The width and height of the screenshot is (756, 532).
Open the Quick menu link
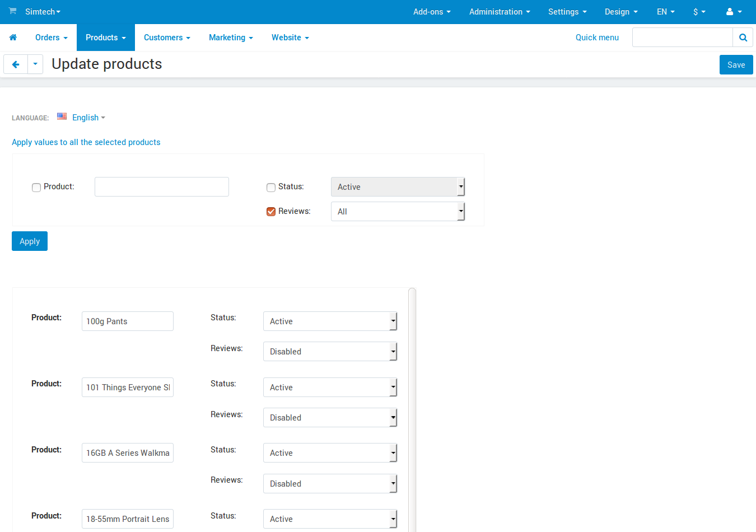pyautogui.click(x=597, y=38)
